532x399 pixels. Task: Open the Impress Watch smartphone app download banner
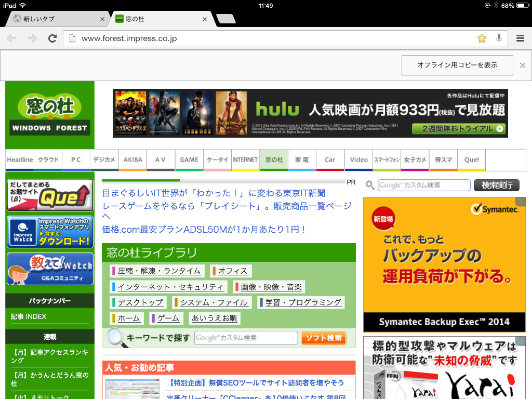coord(49,232)
